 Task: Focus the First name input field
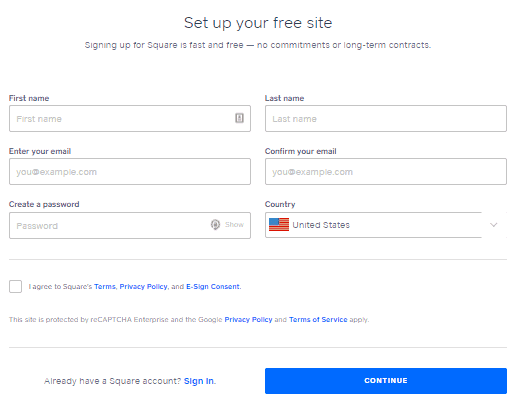[130, 119]
